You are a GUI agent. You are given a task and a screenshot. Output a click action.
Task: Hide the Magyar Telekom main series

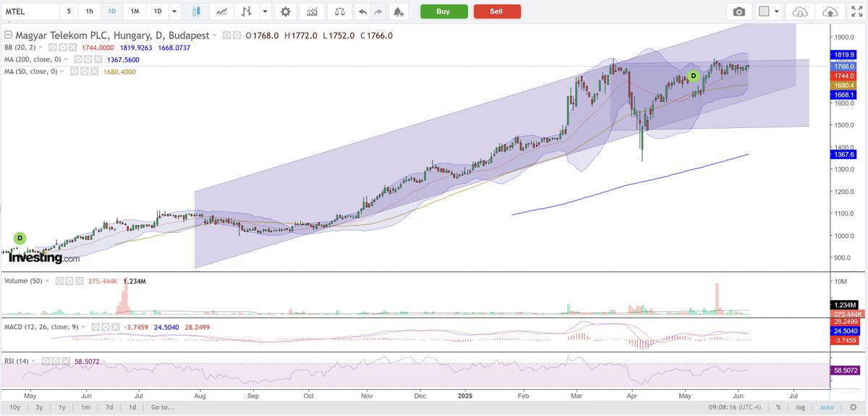tap(226, 35)
